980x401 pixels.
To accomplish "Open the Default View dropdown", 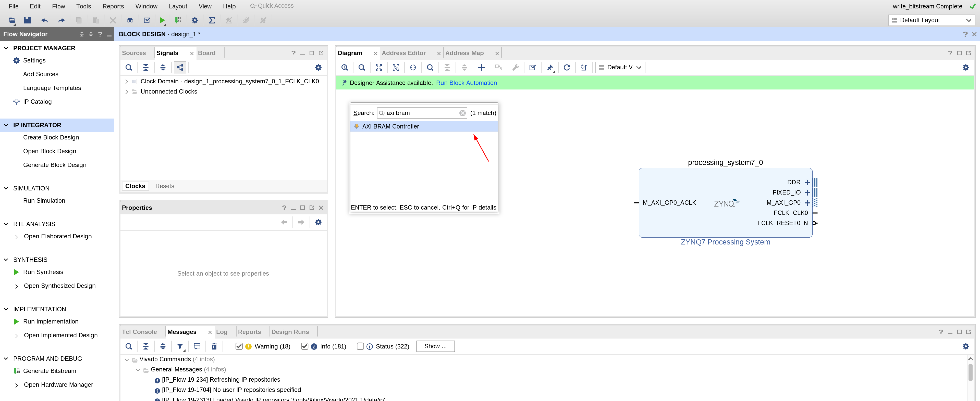I will pos(620,67).
